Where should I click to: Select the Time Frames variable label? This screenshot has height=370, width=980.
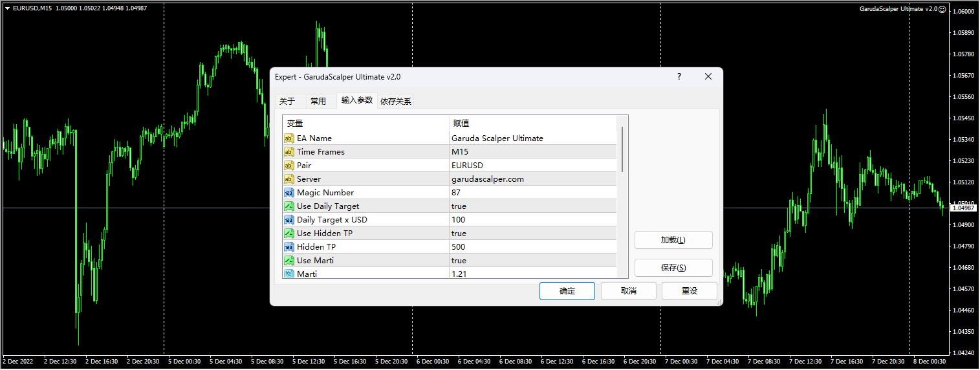(321, 152)
